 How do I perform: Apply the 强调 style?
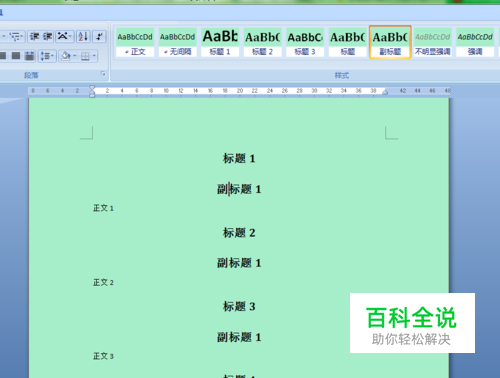point(475,42)
